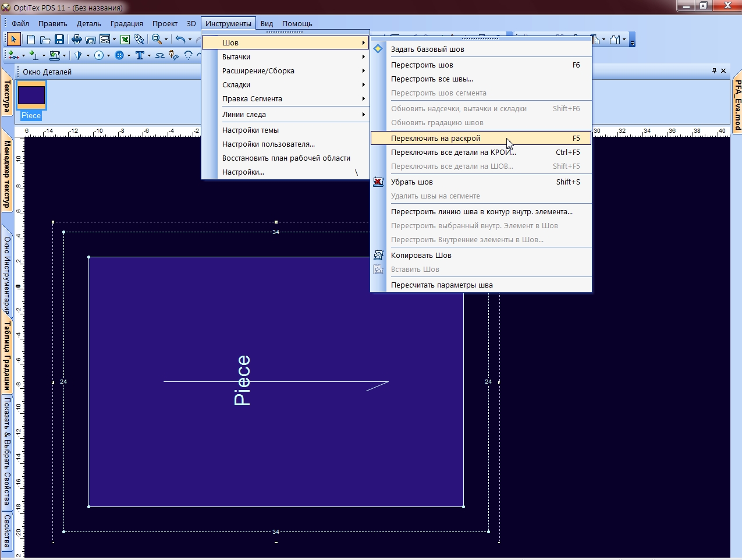Screen dimensions: 742x560
Task: Click the New file icon
Action: [31, 40]
